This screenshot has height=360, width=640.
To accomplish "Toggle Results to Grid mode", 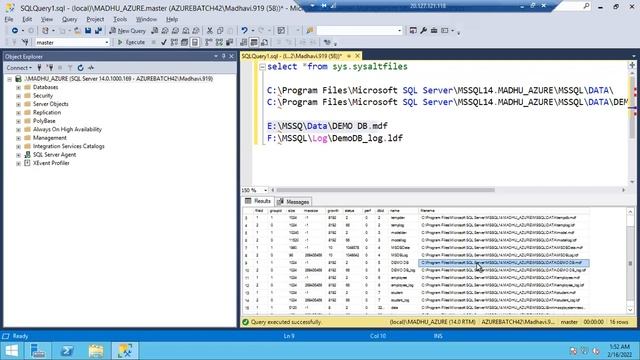I will 254,42.
